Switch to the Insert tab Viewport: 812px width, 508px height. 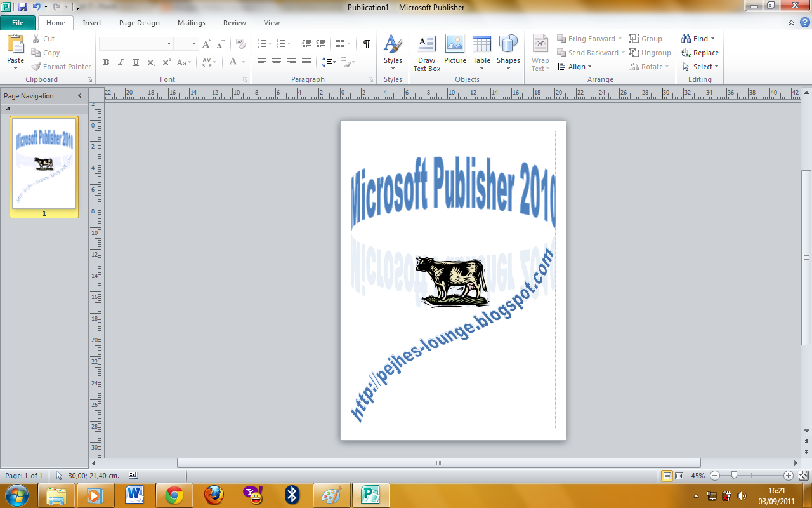(x=92, y=23)
